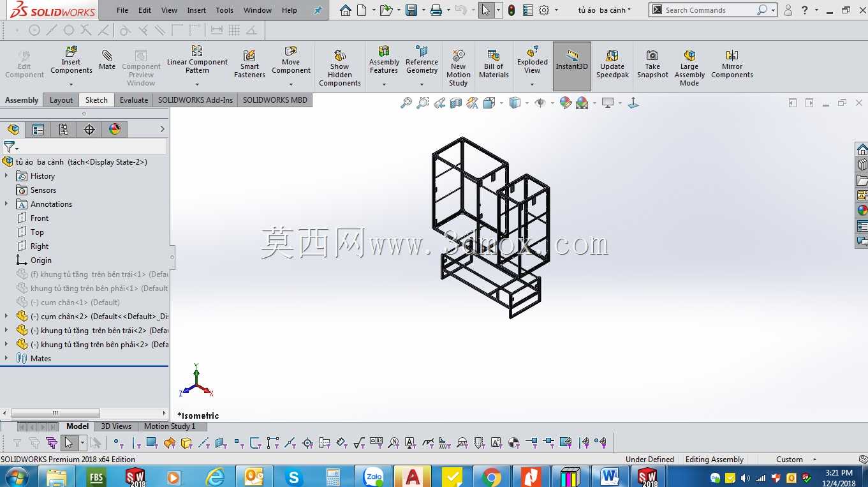Open the Tools menu

click(x=224, y=10)
